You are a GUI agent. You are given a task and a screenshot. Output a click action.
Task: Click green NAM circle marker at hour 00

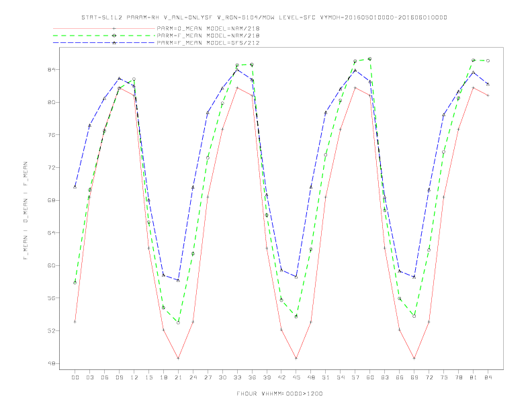75,283
